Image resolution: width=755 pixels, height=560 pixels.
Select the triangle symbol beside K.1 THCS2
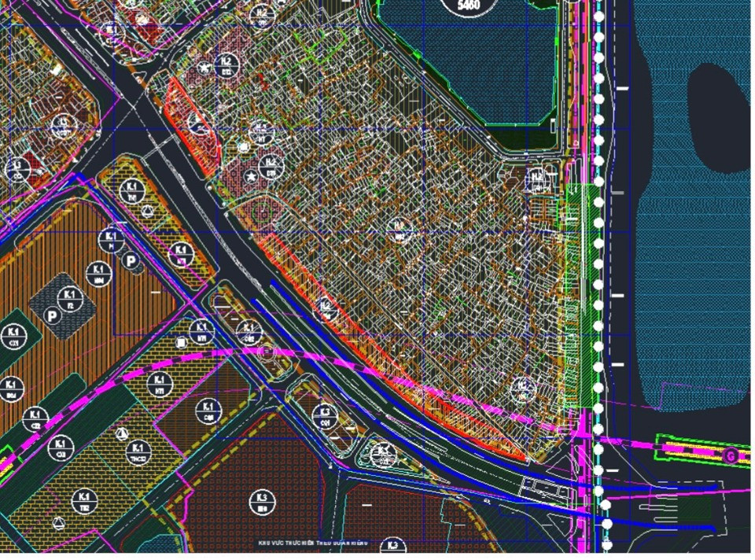(121, 433)
